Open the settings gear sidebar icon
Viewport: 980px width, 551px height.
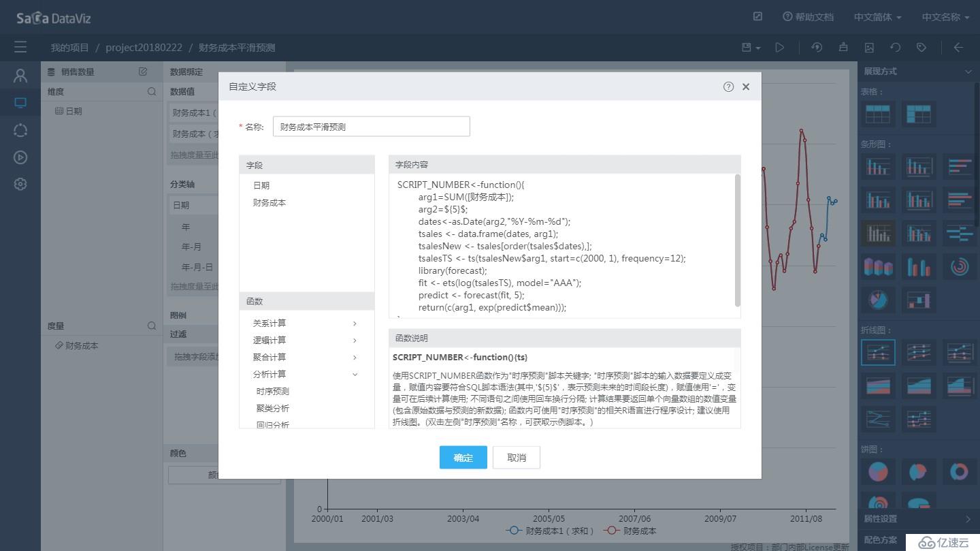pos(20,184)
